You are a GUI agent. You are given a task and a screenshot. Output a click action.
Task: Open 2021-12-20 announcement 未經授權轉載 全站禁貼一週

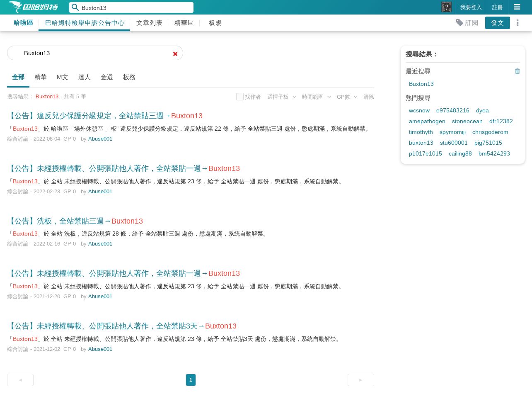123,273
